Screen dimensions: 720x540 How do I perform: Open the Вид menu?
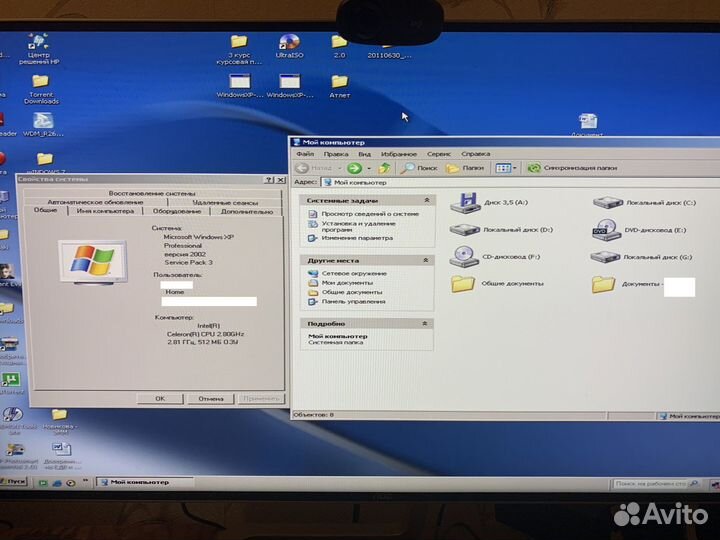click(365, 154)
